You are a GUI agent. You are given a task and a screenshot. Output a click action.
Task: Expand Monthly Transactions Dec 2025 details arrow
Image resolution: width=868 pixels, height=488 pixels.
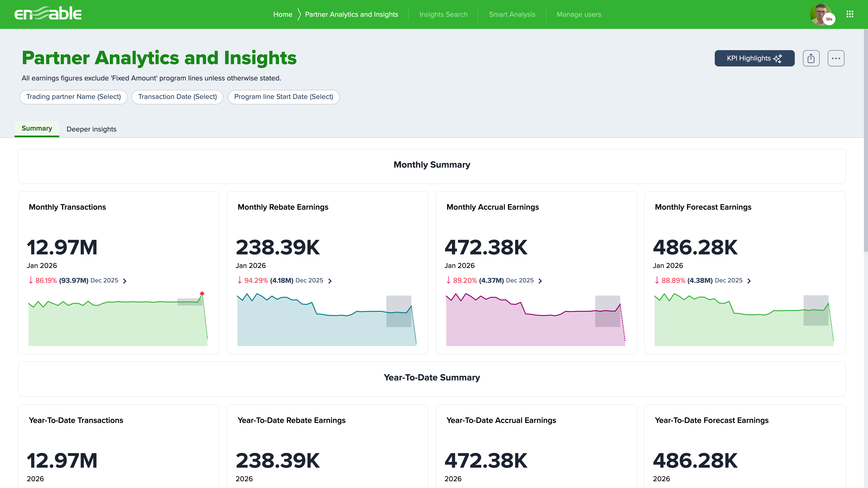125,281
